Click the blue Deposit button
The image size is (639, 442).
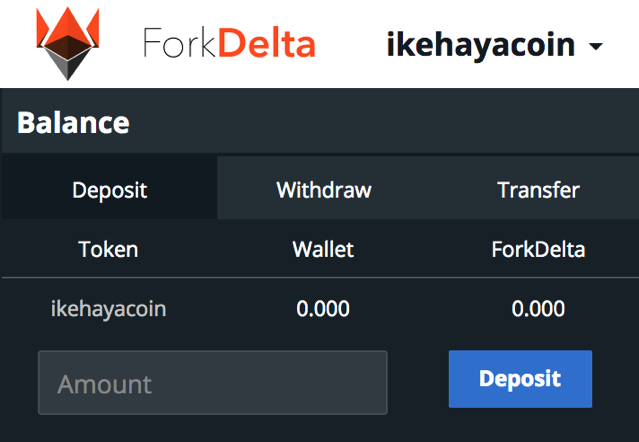520,379
